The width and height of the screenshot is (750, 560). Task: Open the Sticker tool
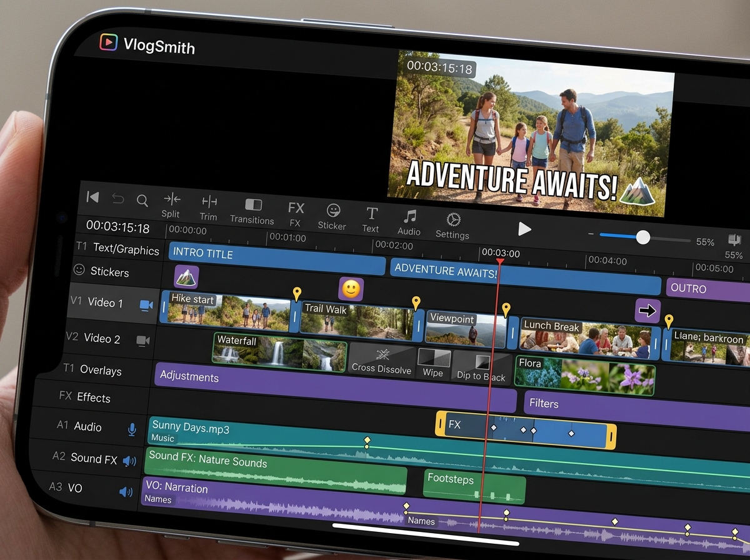[332, 217]
